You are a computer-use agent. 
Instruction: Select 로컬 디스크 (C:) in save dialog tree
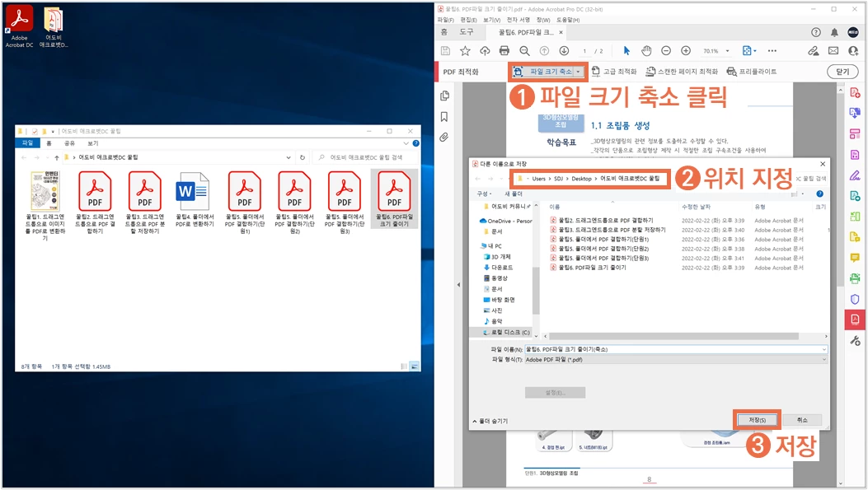pos(504,333)
